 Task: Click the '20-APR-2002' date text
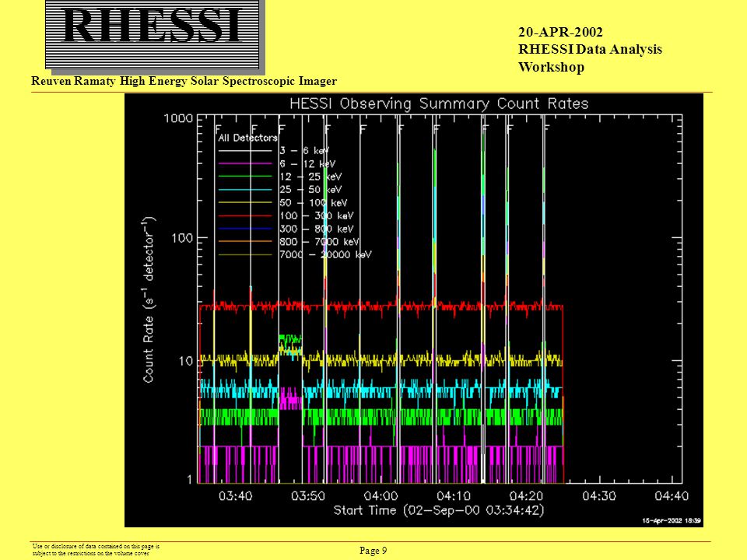[x=561, y=33]
